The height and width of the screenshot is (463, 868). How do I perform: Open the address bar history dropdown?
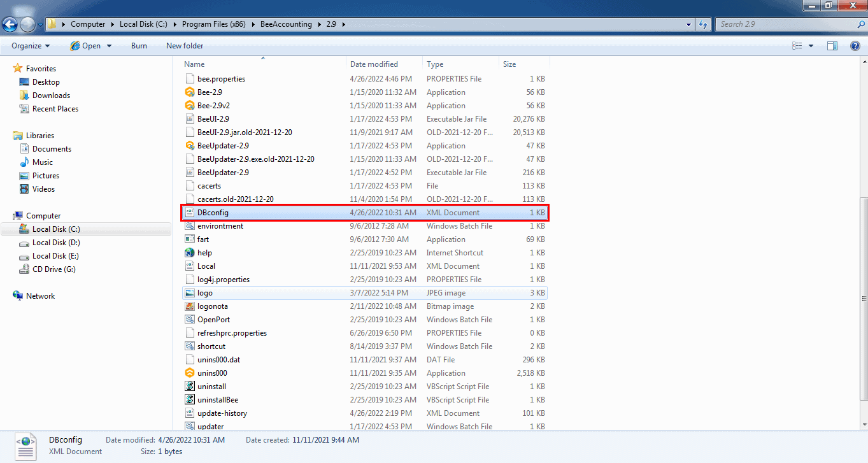689,24
